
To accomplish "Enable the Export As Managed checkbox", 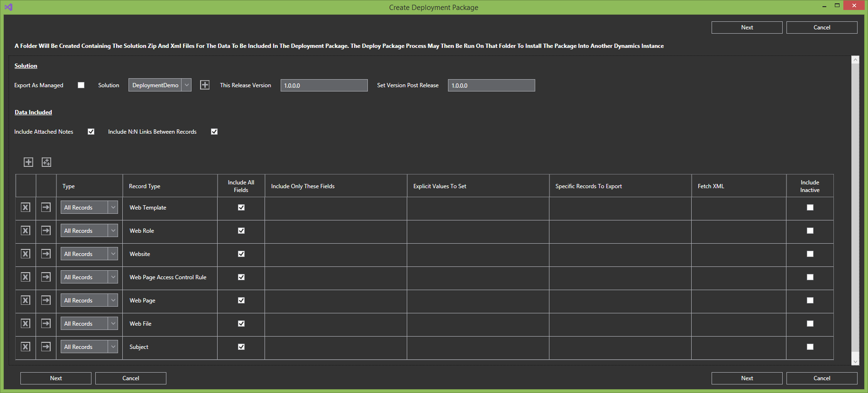I will [81, 85].
